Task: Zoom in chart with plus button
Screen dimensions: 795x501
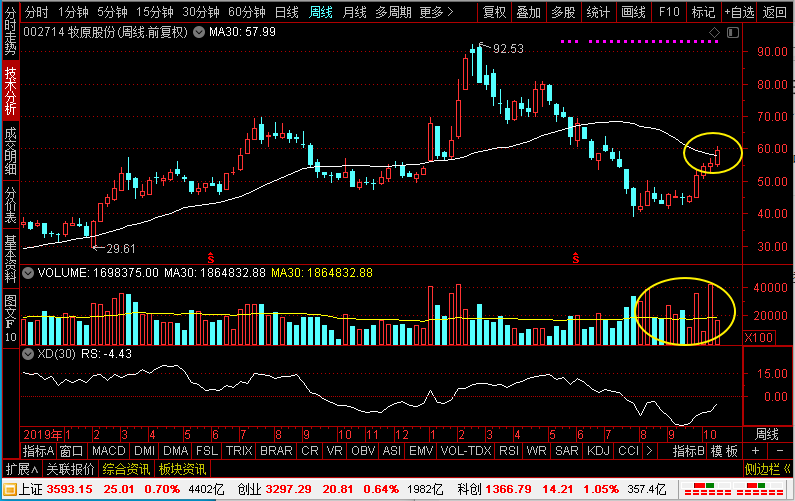Action: (x=755, y=451)
